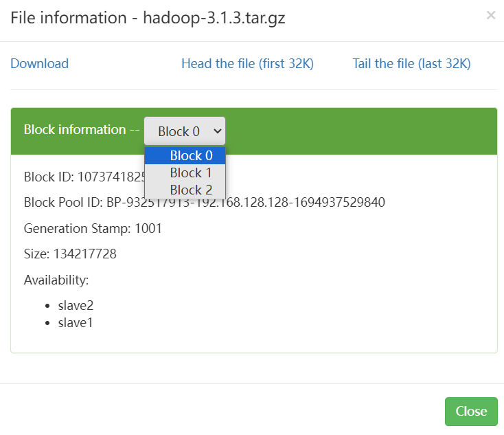504x435 pixels.
Task: Close the dialog with the X icon
Action: click(490, 15)
